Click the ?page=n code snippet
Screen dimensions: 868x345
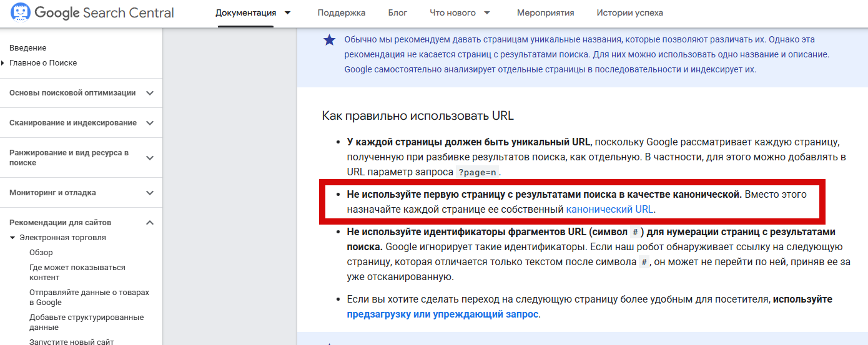coord(477,172)
